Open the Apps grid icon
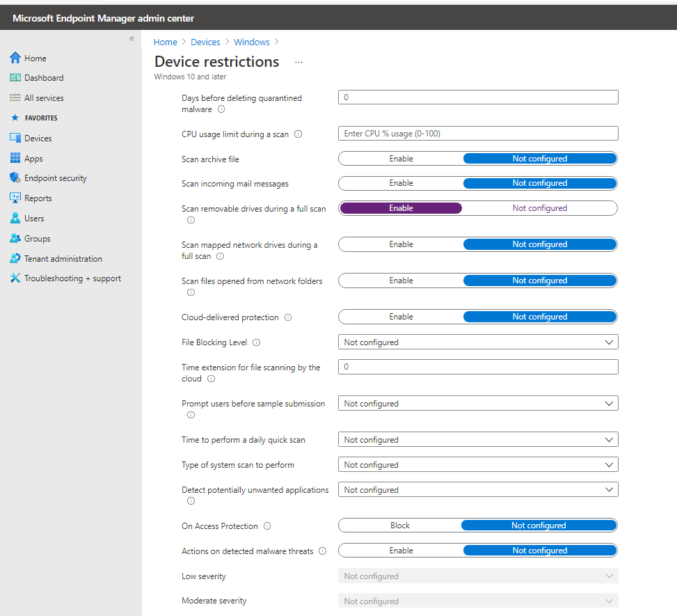This screenshot has height=616, width=677. pos(15,158)
